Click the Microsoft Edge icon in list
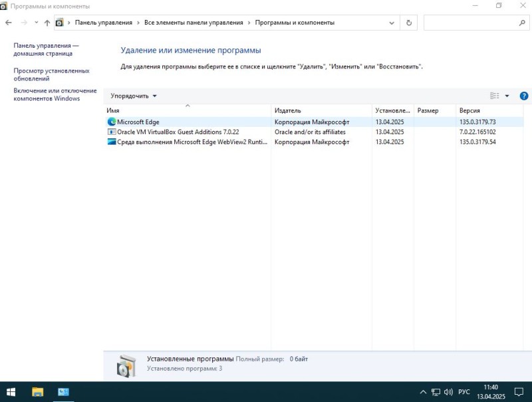The image size is (532, 402). [112, 122]
